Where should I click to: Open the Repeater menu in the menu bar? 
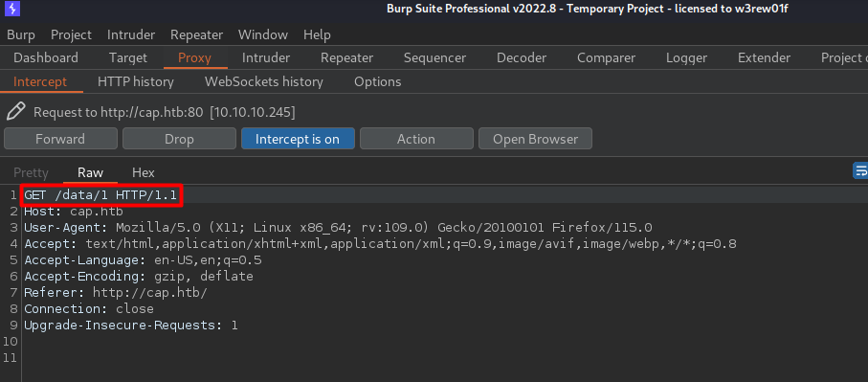(x=196, y=34)
